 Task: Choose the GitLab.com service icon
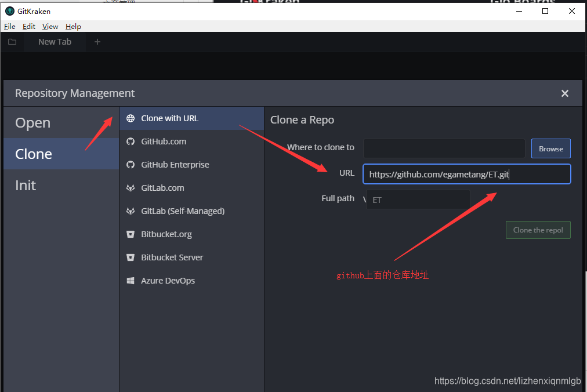[131, 188]
